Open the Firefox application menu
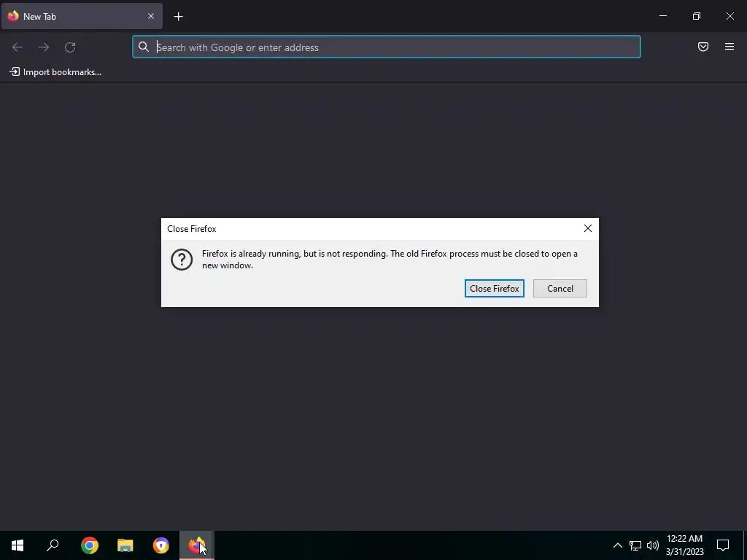 pos(729,47)
